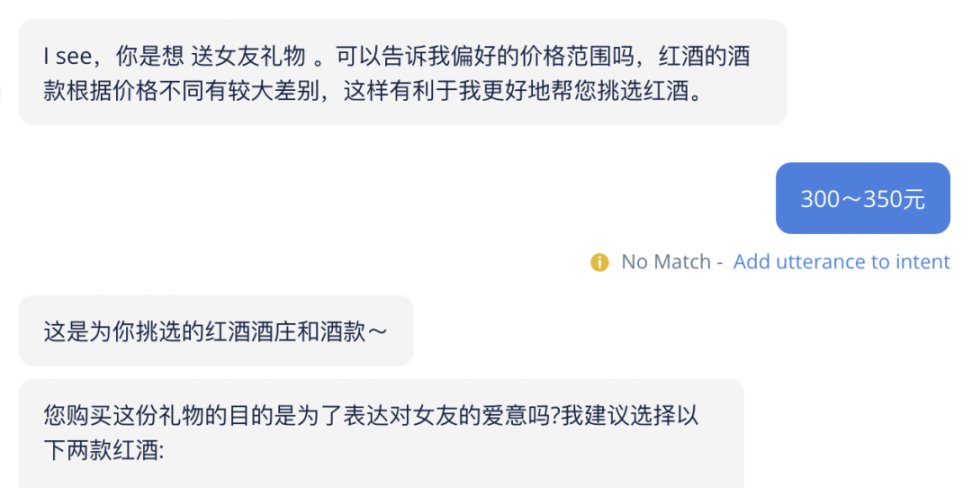
Task: Click the 'I see' text in bot message
Action: tap(68, 57)
